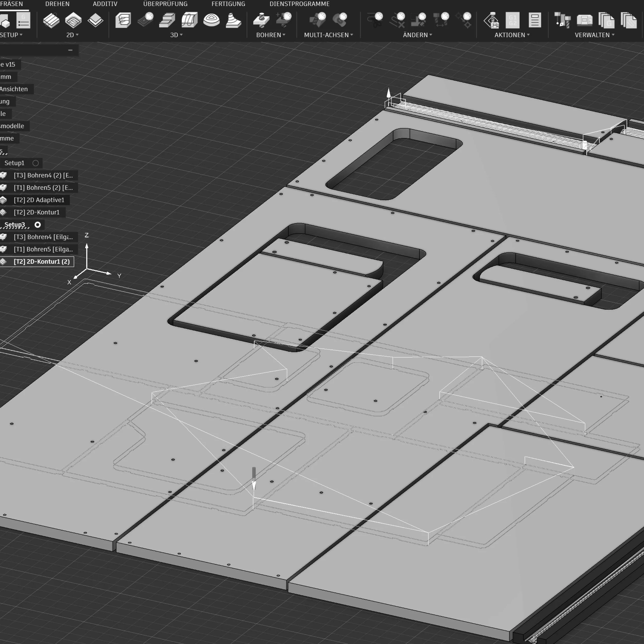Open the MULTI-ACHSEN dropdown

coord(328,35)
